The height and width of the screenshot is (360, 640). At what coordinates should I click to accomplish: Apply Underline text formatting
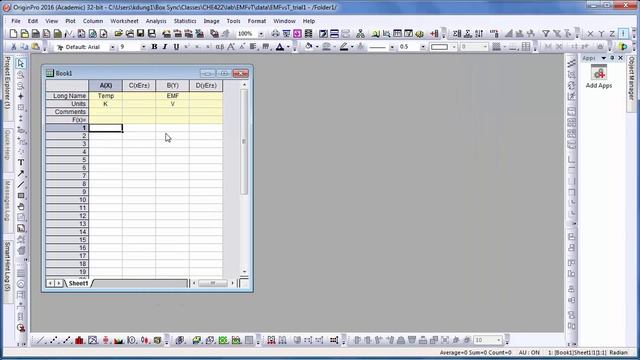click(x=176, y=47)
